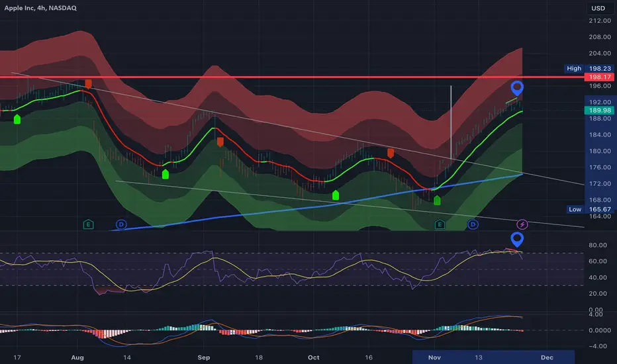Click the purple lightning bolt event icon
Viewport: 617px width, 364px height.
point(522,225)
